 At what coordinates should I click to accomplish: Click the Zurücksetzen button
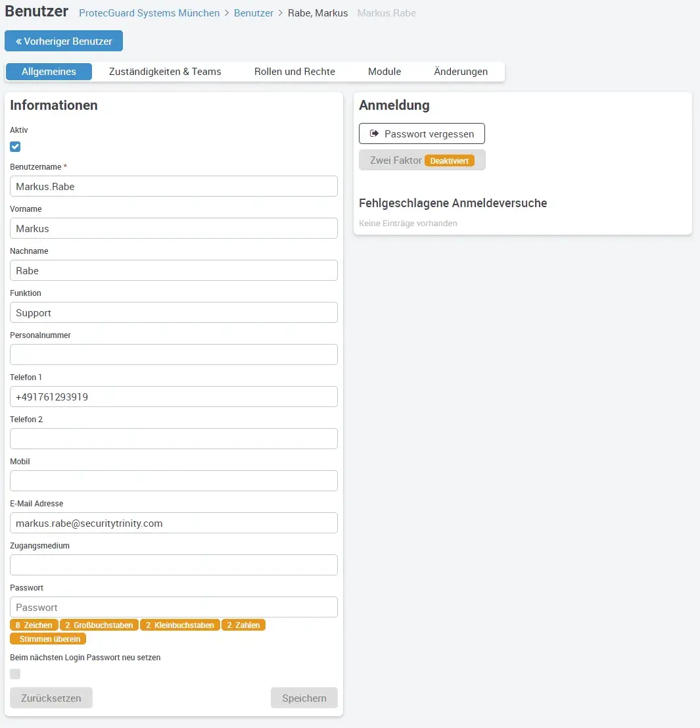tap(51, 698)
